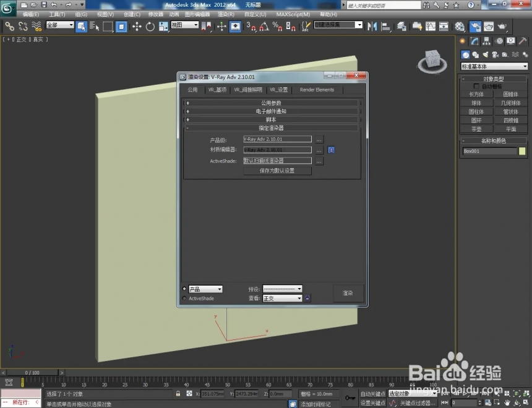532x408 pixels.
Task: Select the Select and Uniform Scale tool
Action: pos(163,27)
